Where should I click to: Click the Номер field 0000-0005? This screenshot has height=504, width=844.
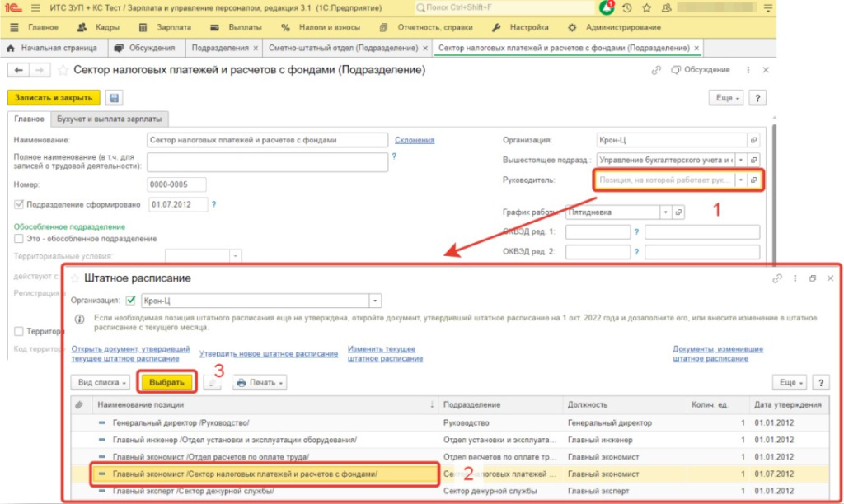[x=176, y=184]
